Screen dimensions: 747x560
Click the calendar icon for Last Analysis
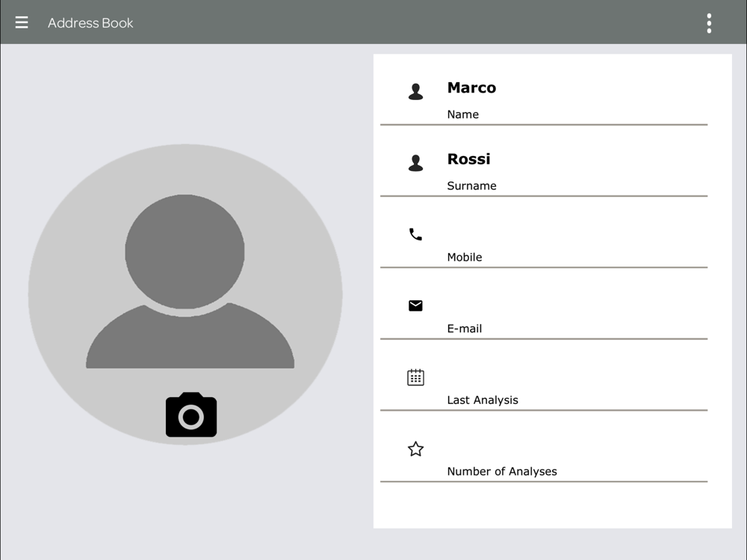pyautogui.click(x=415, y=377)
